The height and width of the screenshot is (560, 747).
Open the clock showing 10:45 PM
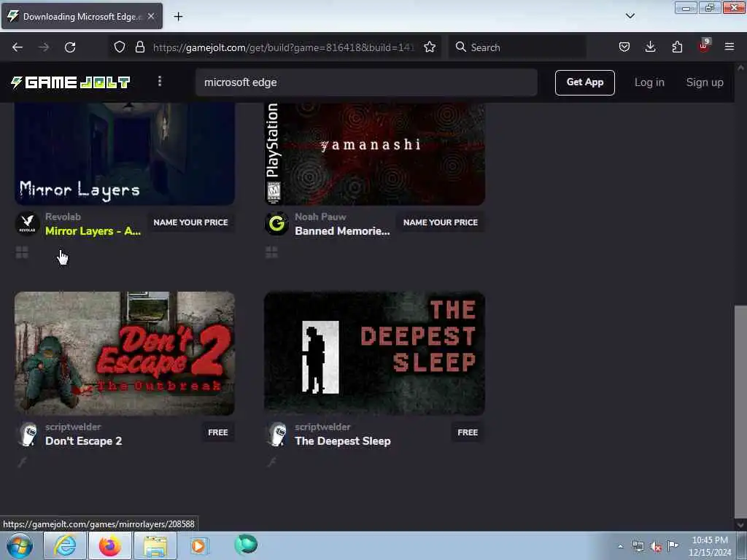pos(710,546)
